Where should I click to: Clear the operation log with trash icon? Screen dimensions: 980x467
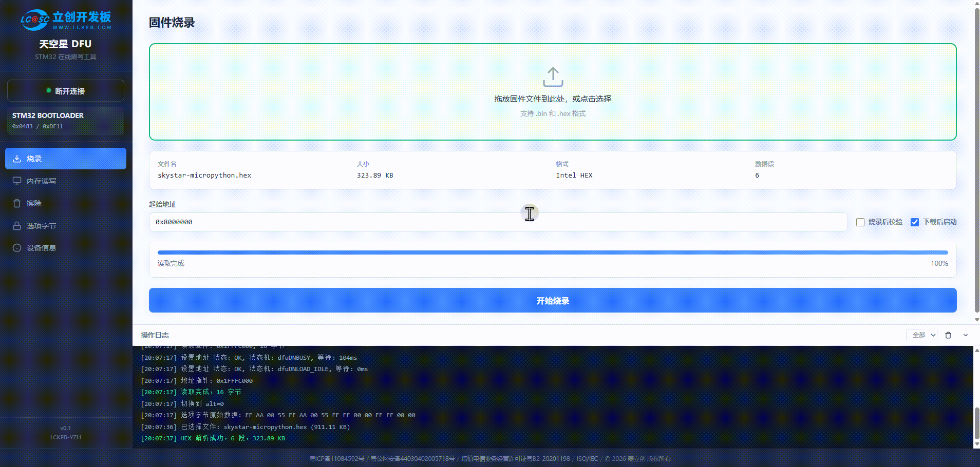pyautogui.click(x=948, y=335)
